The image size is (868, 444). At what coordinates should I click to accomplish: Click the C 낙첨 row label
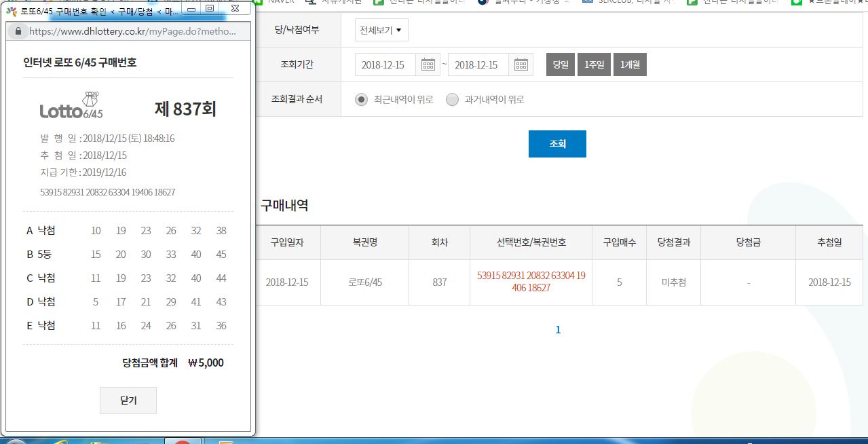(x=41, y=278)
